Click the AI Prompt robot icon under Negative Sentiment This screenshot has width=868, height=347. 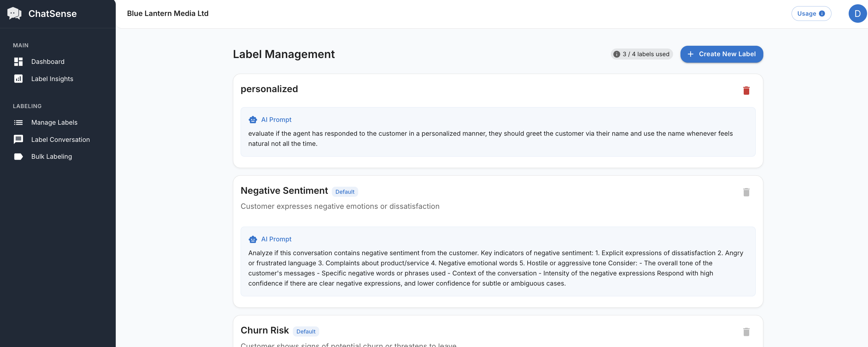pyautogui.click(x=253, y=239)
